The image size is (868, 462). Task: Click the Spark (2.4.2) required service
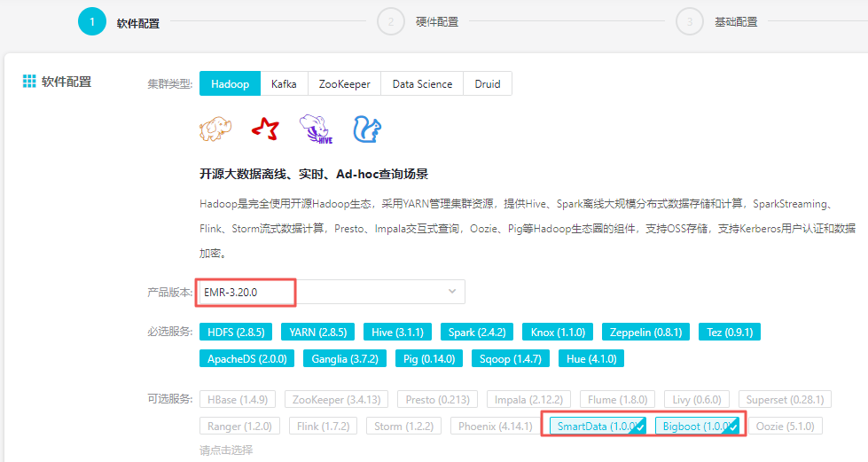pos(477,332)
